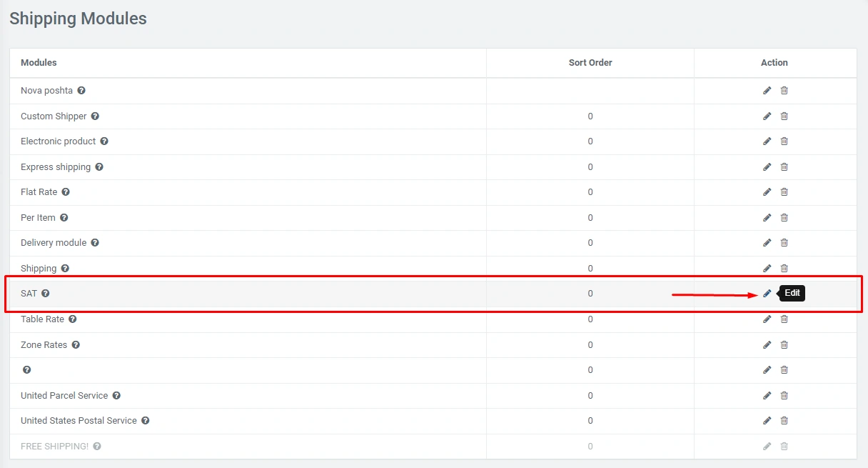
Task: Delete the Shipping module row
Action: 784,269
